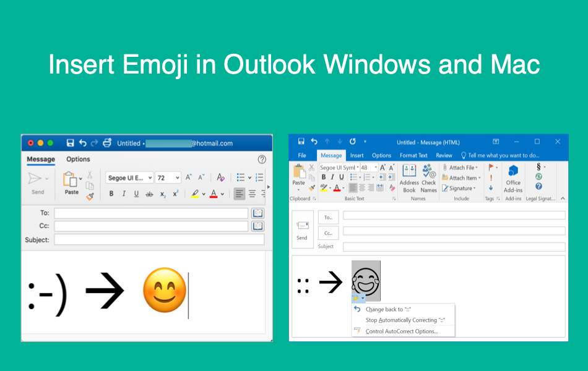588x371 pixels.
Task: Clear formatting icon in Mac Outlook
Action: pyautogui.click(x=220, y=177)
